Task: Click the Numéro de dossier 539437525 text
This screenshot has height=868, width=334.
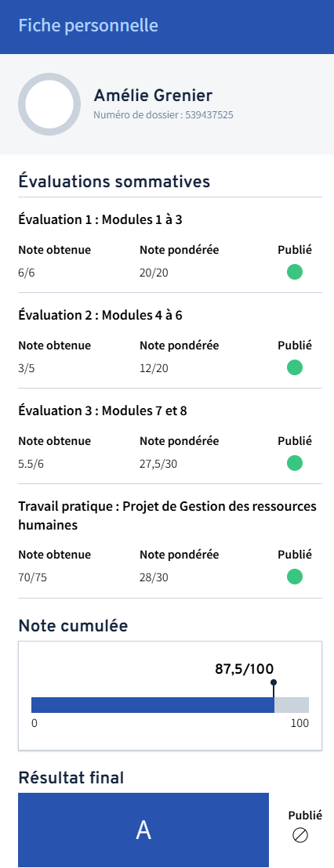Action: coord(163,115)
